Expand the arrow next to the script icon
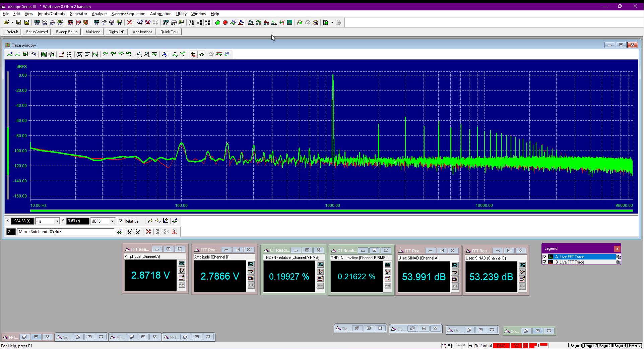 (x=332, y=22)
